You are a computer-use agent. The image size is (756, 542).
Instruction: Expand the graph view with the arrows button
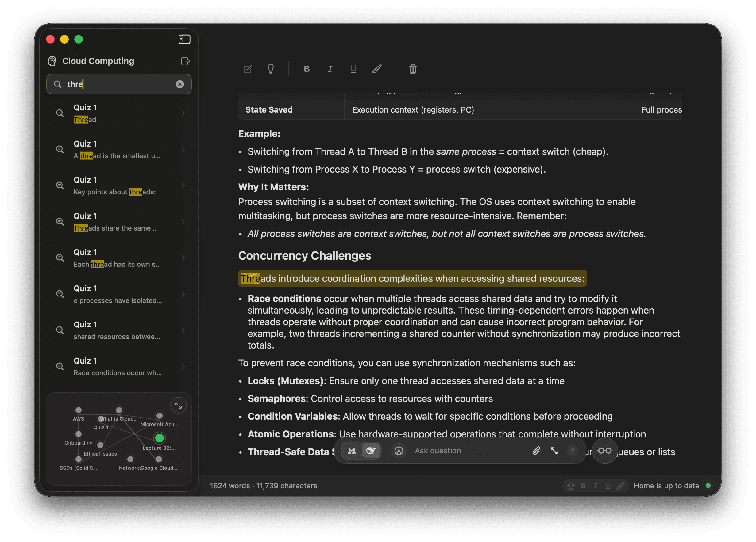tap(178, 405)
